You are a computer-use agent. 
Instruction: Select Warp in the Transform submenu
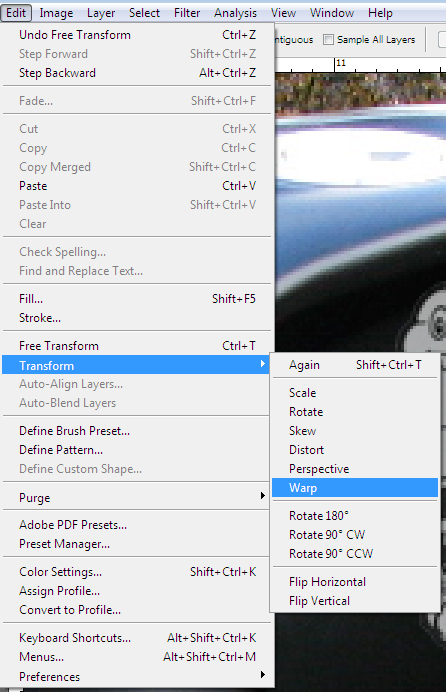(355, 488)
